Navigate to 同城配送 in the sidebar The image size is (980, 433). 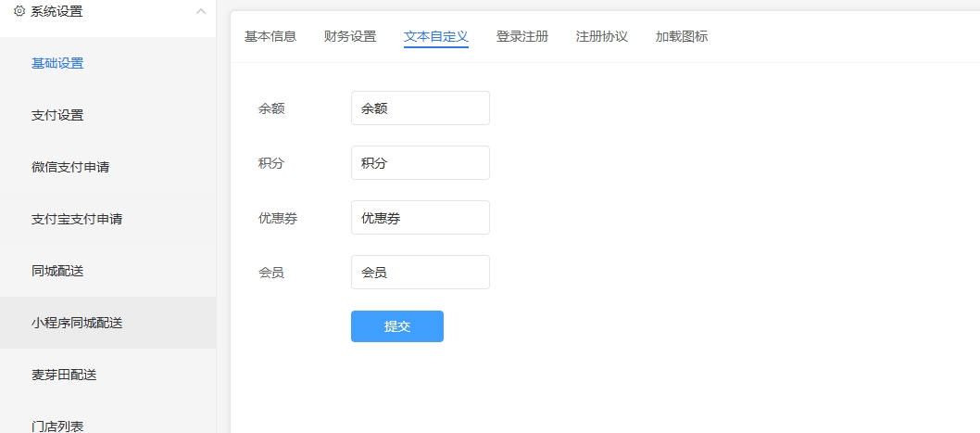[57, 271]
